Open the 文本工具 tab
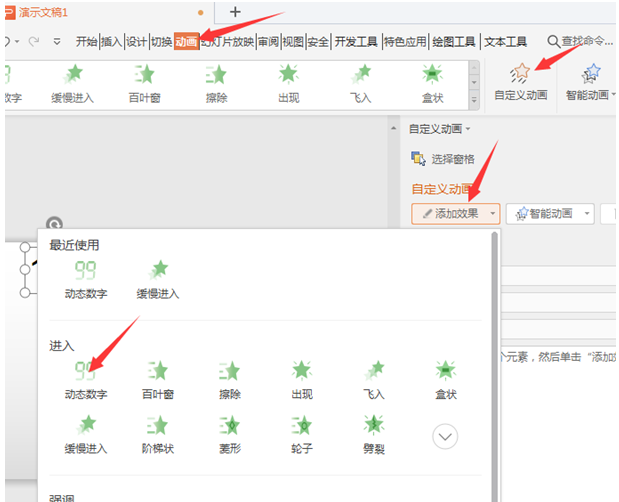Screen dimensions: 619x502 click(505, 41)
